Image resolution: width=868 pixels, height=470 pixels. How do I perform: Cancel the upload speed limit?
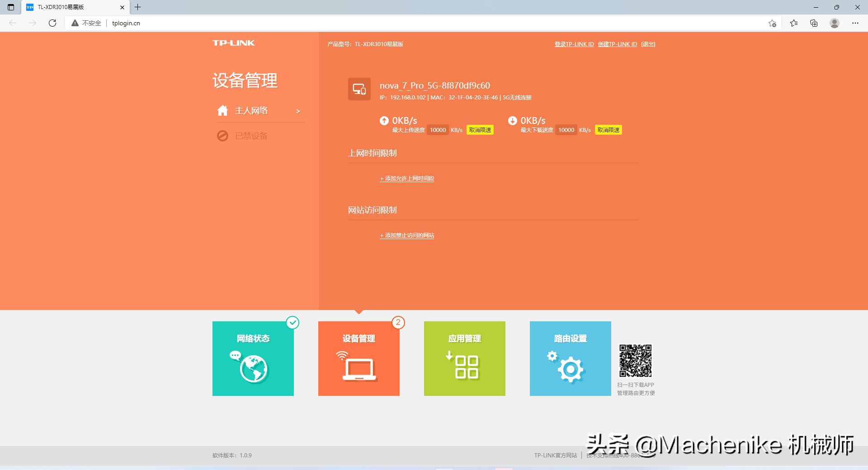(x=480, y=130)
